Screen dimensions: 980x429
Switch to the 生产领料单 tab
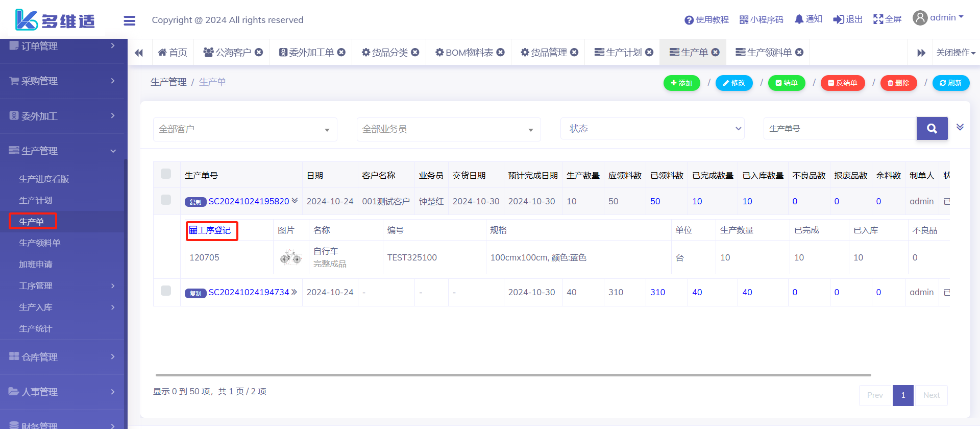pos(764,52)
